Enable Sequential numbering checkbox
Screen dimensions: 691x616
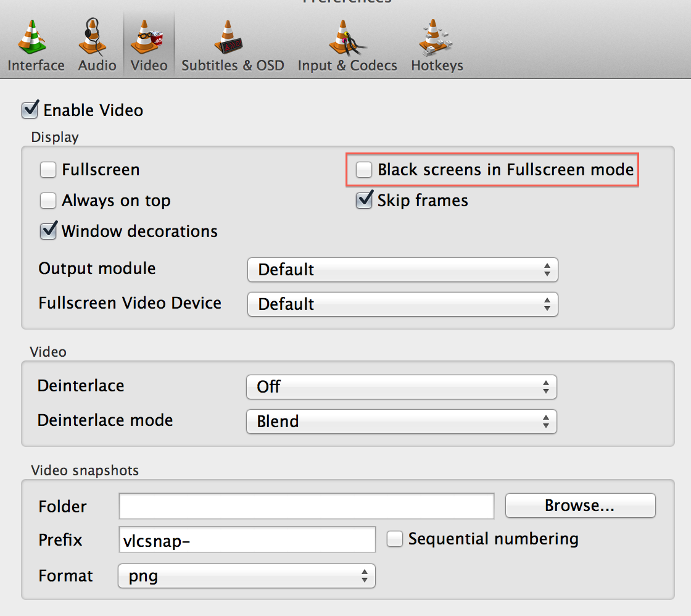[395, 539]
